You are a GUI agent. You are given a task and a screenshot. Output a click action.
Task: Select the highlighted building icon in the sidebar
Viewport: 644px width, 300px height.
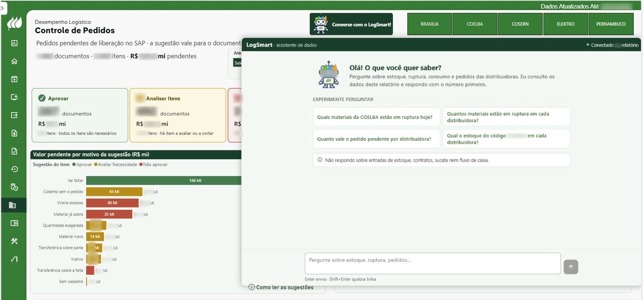coord(13,205)
